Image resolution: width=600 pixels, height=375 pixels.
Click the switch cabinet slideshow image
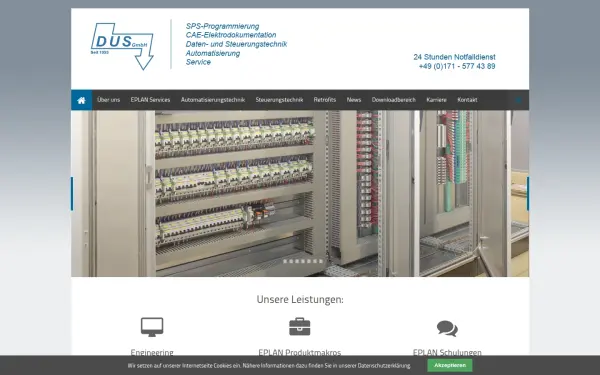pyautogui.click(x=300, y=194)
